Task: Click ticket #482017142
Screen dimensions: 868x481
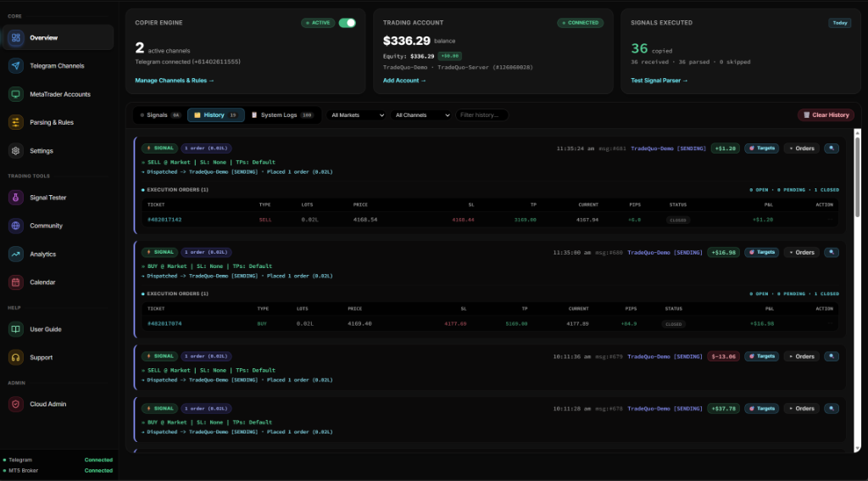Action: (x=164, y=220)
